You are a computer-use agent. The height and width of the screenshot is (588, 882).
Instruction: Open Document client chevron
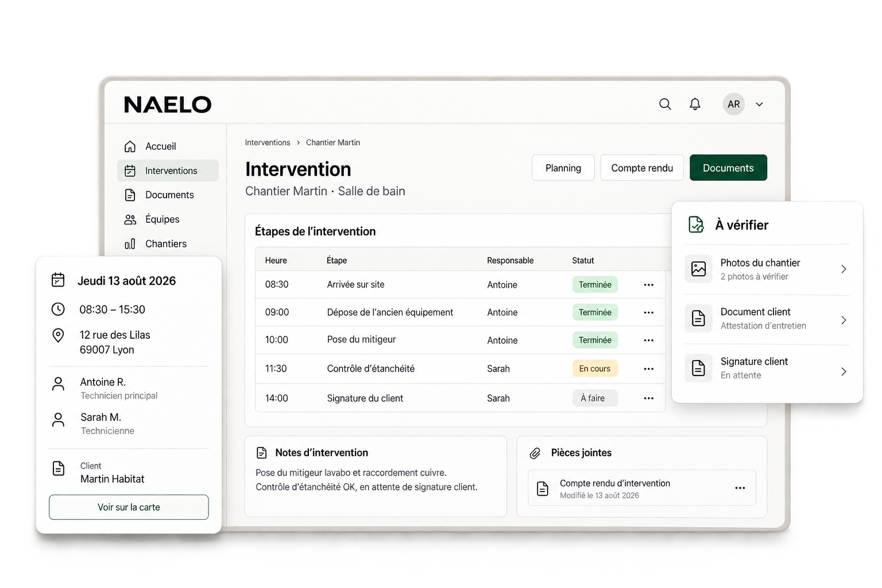844,320
